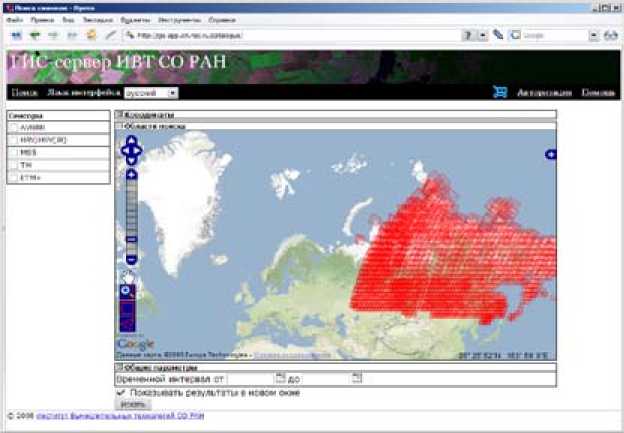Click the 'от' start date input field

[x=251, y=378]
